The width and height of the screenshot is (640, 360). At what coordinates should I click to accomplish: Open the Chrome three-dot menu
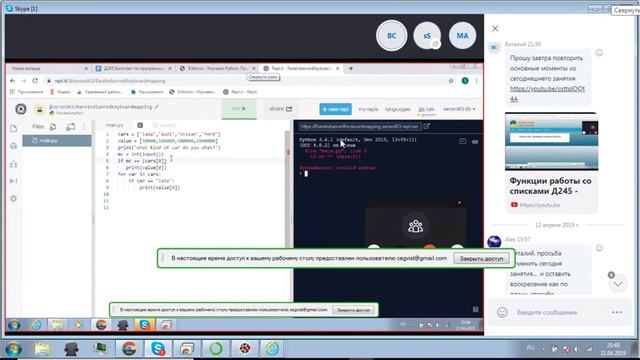point(476,81)
